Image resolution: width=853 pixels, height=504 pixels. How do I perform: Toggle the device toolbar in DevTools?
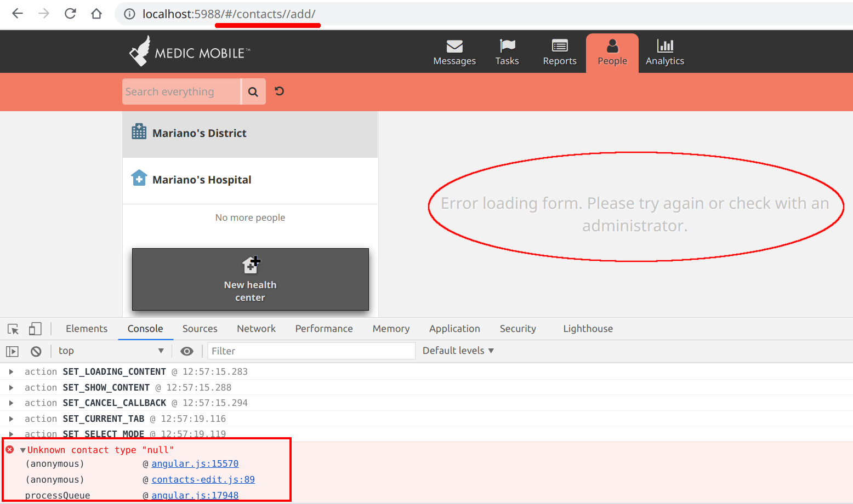[35, 328]
